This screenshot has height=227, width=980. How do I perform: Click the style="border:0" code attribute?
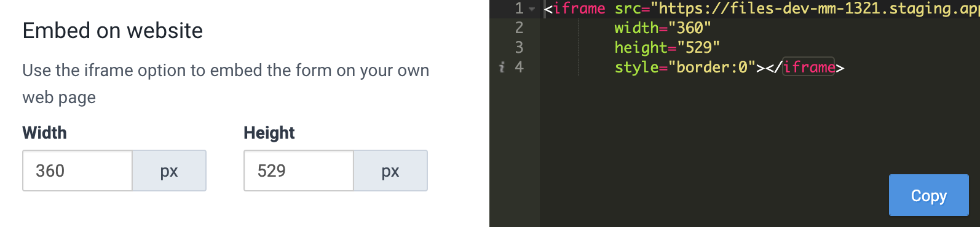click(x=685, y=67)
